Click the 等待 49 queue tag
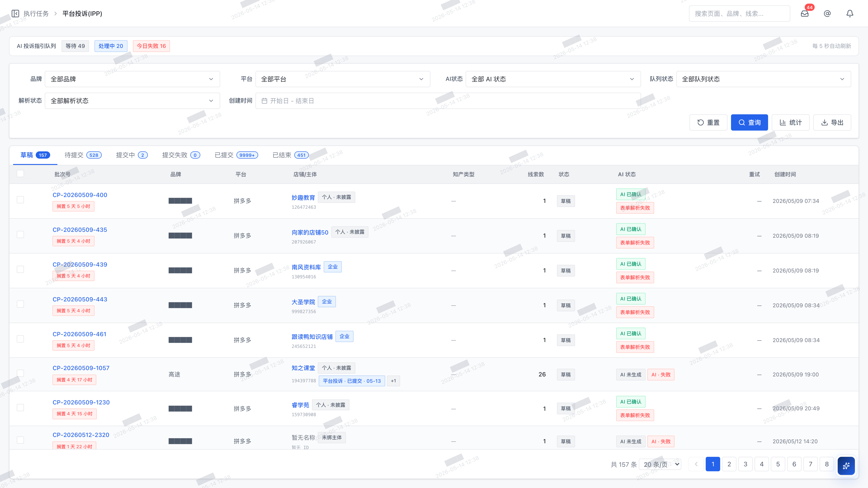The image size is (868, 488). click(x=75, y=46)
